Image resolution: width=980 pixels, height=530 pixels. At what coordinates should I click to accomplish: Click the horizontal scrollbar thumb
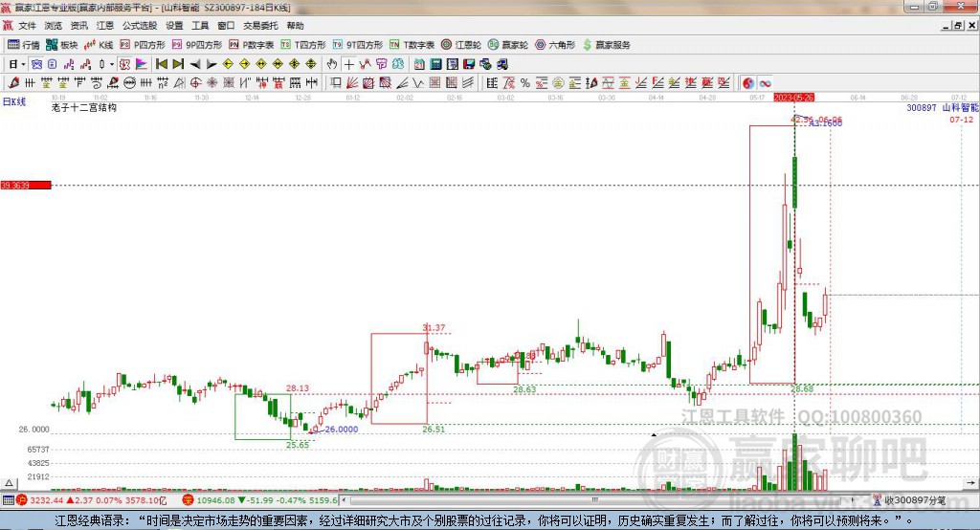coord(595,500)
